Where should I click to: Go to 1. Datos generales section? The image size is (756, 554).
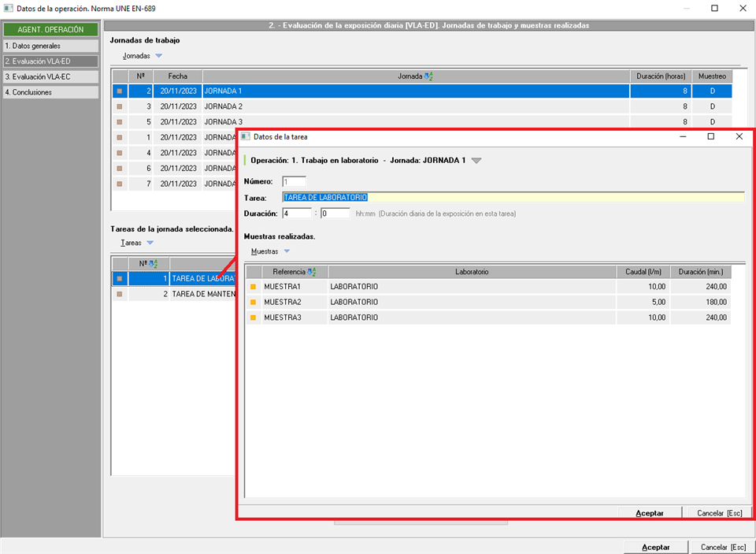pos(50,46)
